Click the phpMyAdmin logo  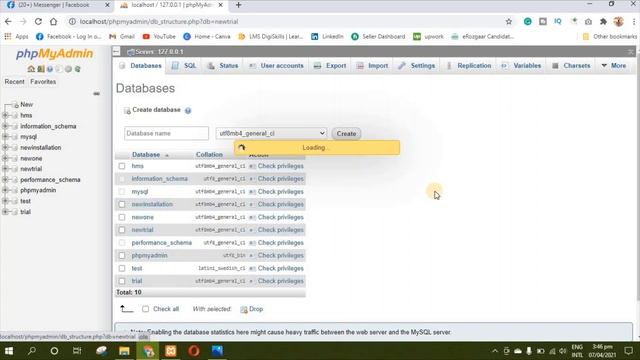coord(54,54)
